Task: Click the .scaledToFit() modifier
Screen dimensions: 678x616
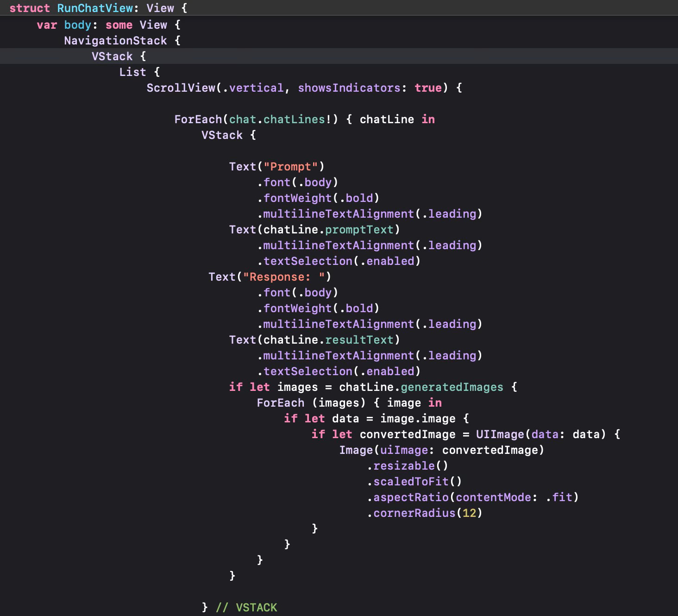Action: (414, 481)
